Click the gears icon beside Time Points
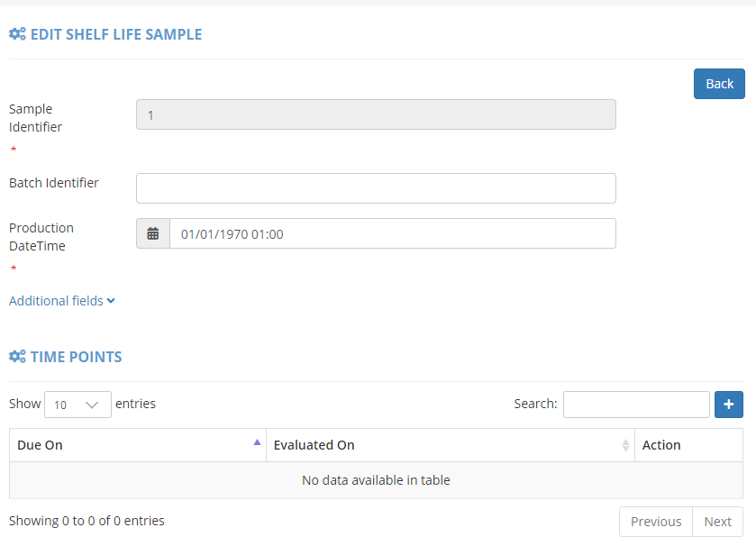756x546 pixels. pyautogui.click(x=17, y=357)
